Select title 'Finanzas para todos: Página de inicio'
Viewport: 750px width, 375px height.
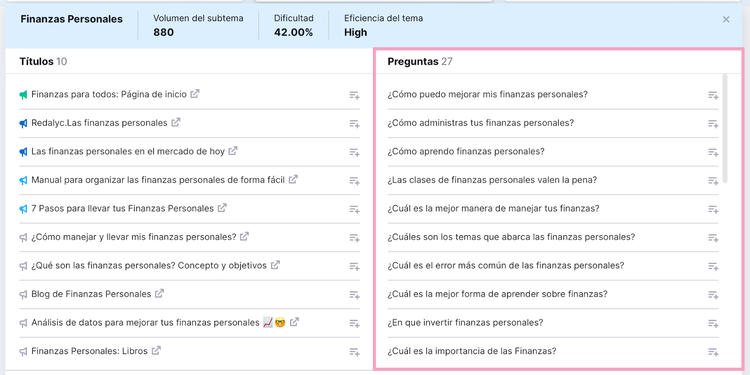click(x=109, y=94)
